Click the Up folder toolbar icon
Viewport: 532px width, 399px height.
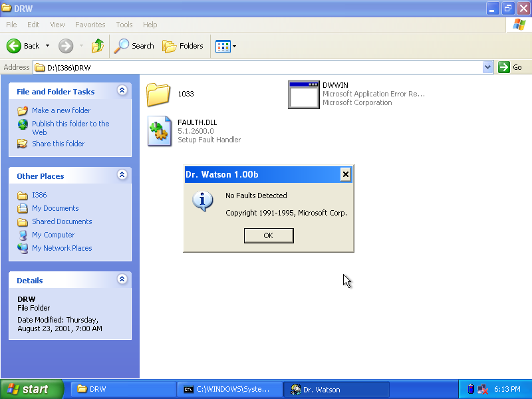point(98,46)
